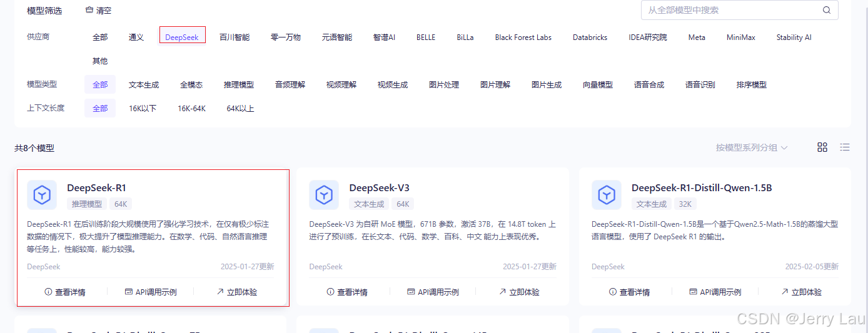The height and width of the screenshot is (333, 868).
Task: Click the DeepSeek-V3 card title
Action: [380, 187]
